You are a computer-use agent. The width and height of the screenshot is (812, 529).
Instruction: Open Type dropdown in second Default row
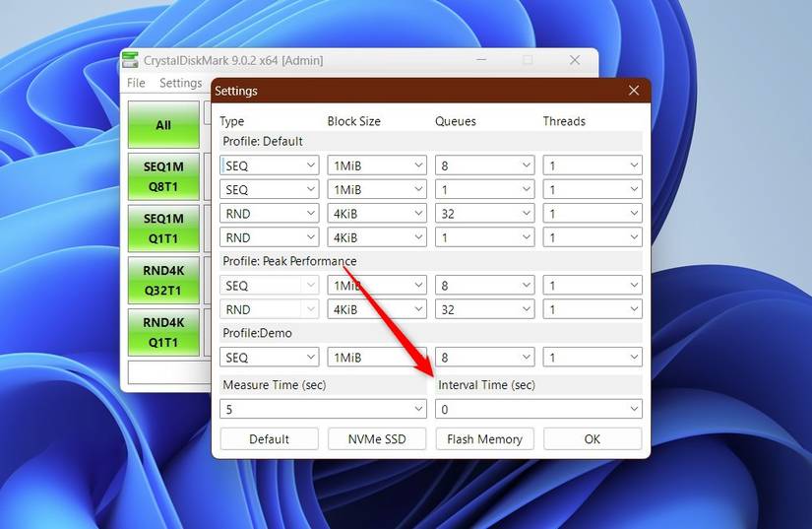point(270,189)
